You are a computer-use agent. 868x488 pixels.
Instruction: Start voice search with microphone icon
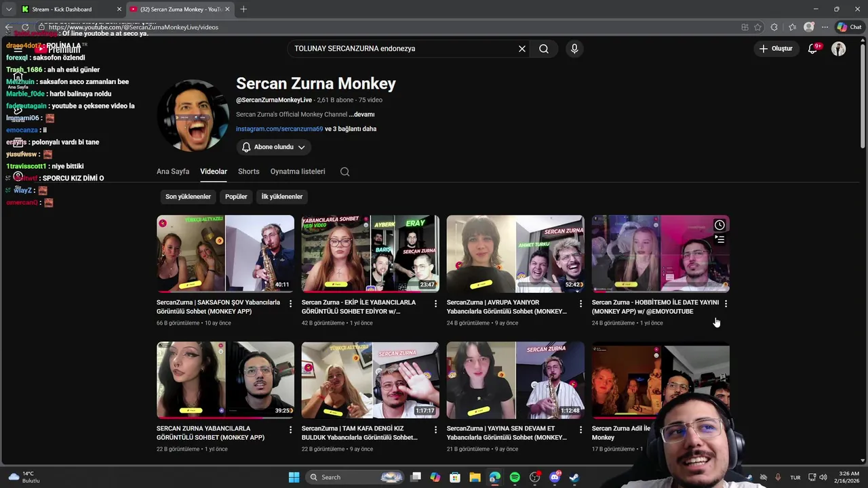pyautogui.click(x=574, y=49)
